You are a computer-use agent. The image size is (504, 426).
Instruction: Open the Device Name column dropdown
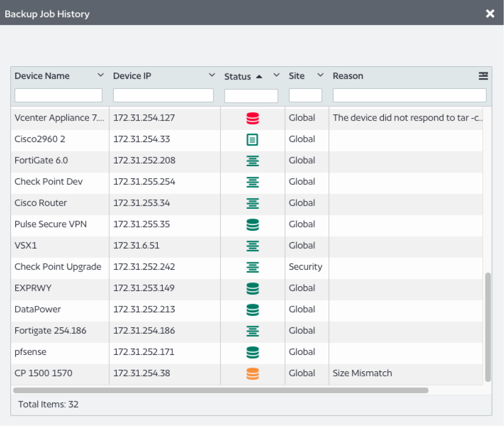[101, 75]
